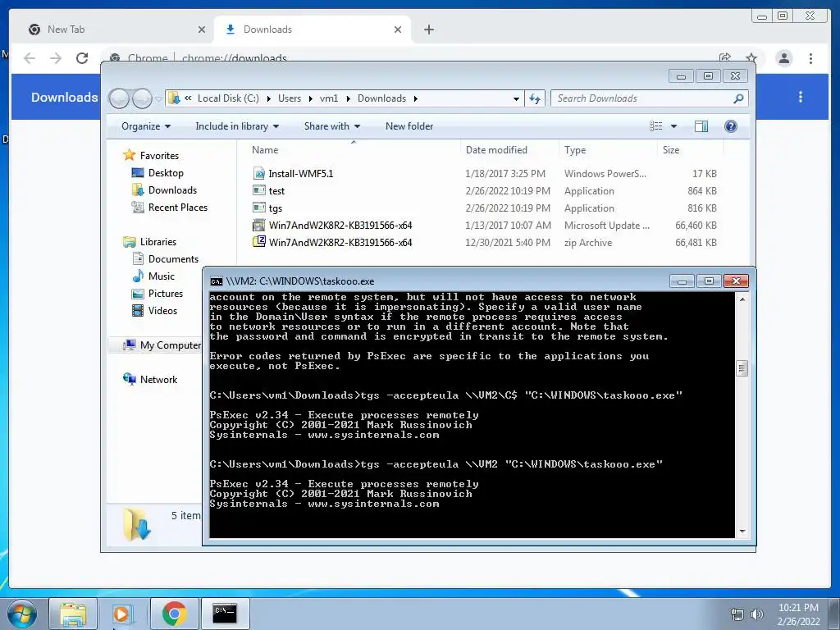
Task: Change view using the Explorer views icon
Action: click(x=655, y=126)
